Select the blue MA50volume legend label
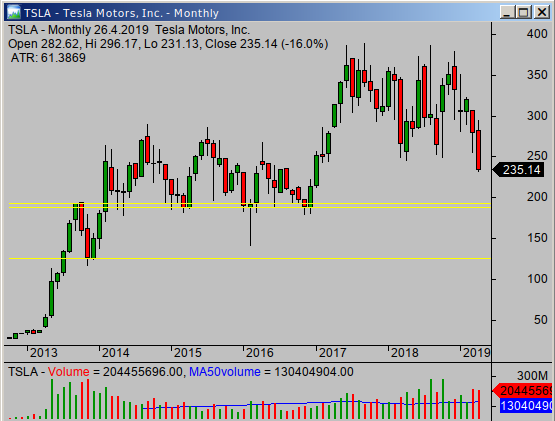The image size is (555, 421). [x=225, y=372]
